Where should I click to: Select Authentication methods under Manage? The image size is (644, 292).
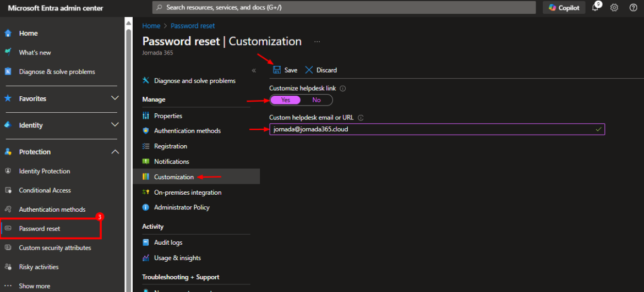click(x=187, y=131)
